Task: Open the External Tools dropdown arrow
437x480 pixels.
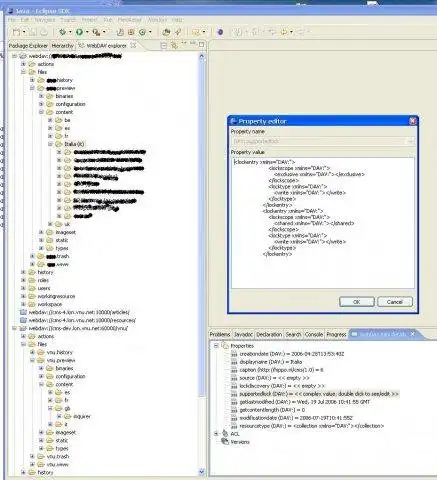Action: click(104, 32)
